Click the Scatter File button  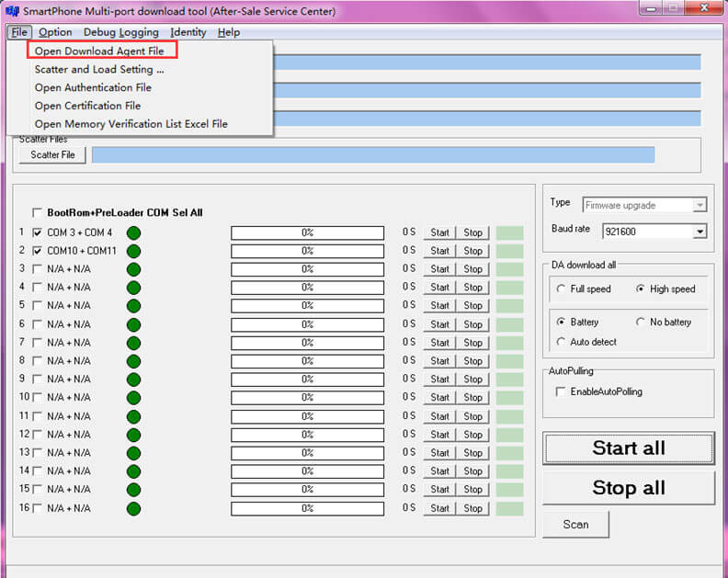[52, 155]
